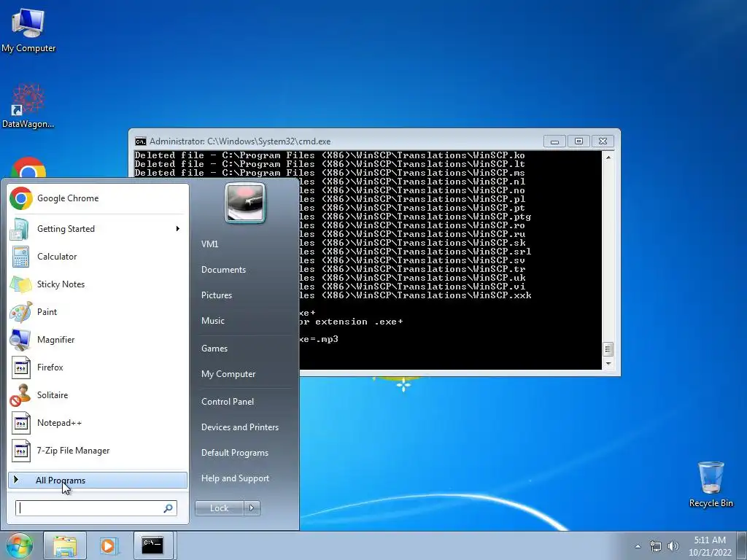Screen dimensions: 747x560
Task: Click the line ending WinSCP.xxk
Action: tap(415, 295)
